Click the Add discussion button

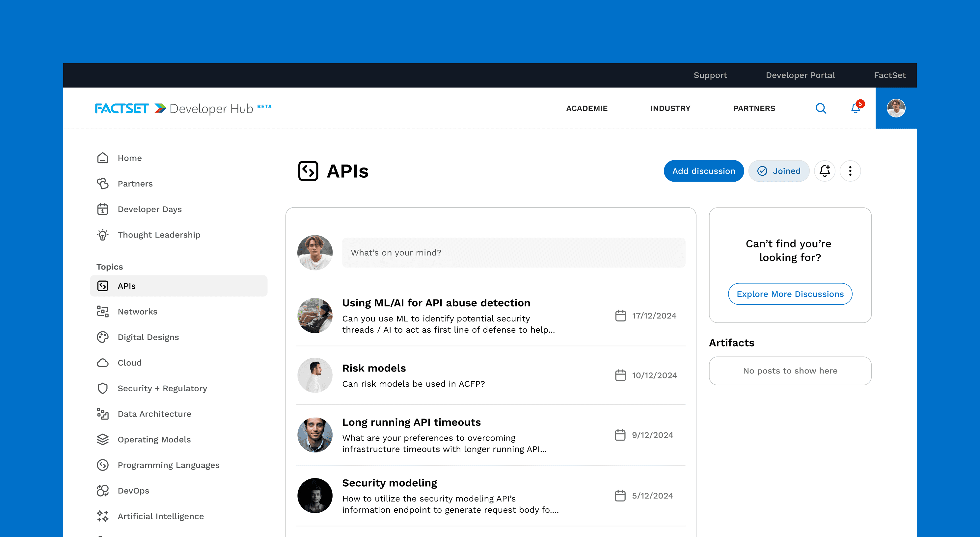click(x=704, y=171)
